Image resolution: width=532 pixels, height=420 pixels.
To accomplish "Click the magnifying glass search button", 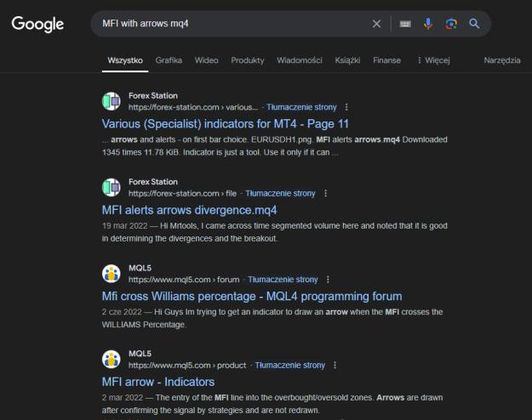I will click(x=474, y=24).
